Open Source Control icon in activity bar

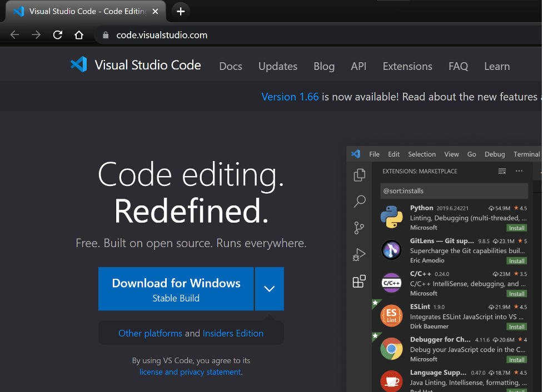[360, 228]
